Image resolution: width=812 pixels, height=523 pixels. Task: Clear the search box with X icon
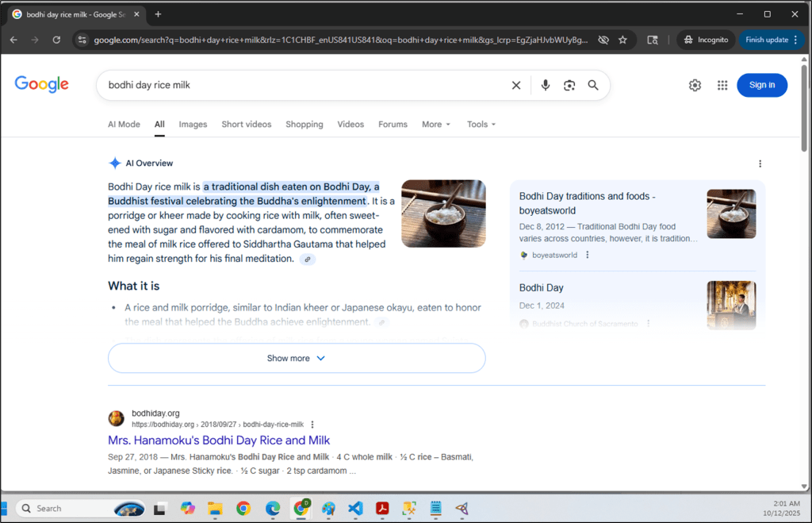tap(516, 86)
